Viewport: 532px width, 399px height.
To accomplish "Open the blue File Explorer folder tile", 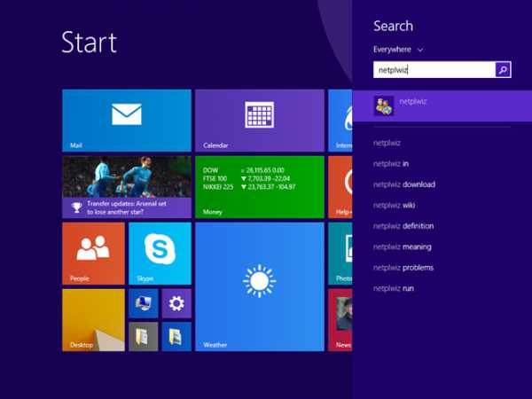I will pyautogui.click(x=176, y=337).
